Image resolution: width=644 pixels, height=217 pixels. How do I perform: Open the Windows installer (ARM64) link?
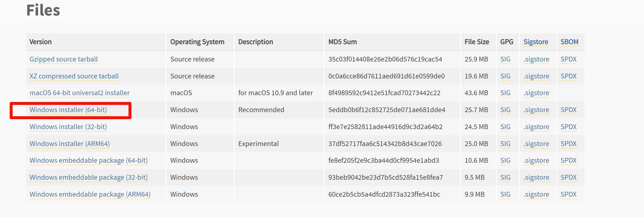tap(70, 144)
